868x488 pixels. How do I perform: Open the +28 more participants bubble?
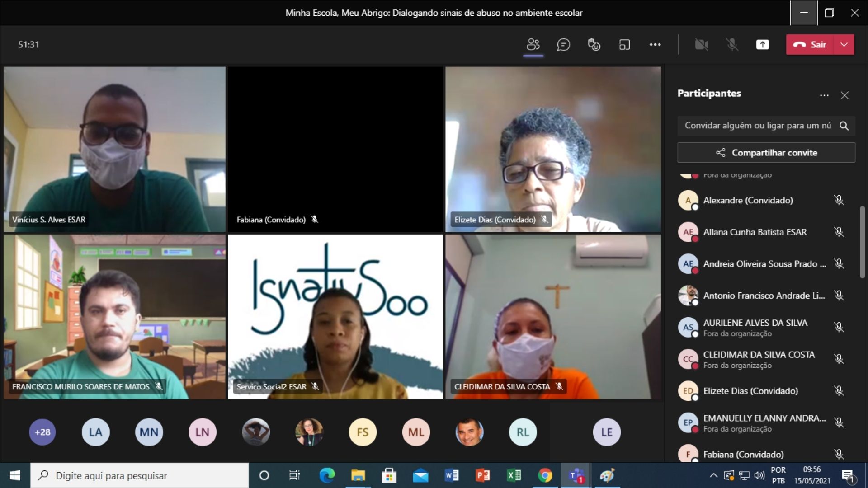[x=42, y=432]
